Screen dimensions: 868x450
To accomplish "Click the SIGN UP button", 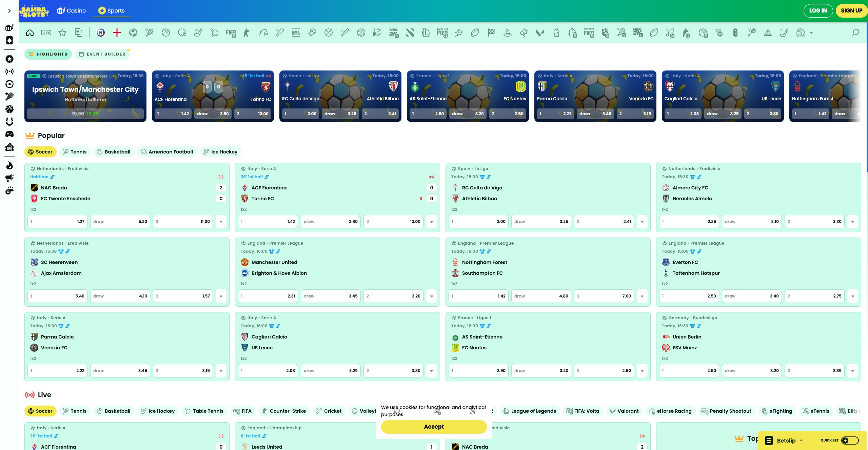I will [x=851, y=11].
